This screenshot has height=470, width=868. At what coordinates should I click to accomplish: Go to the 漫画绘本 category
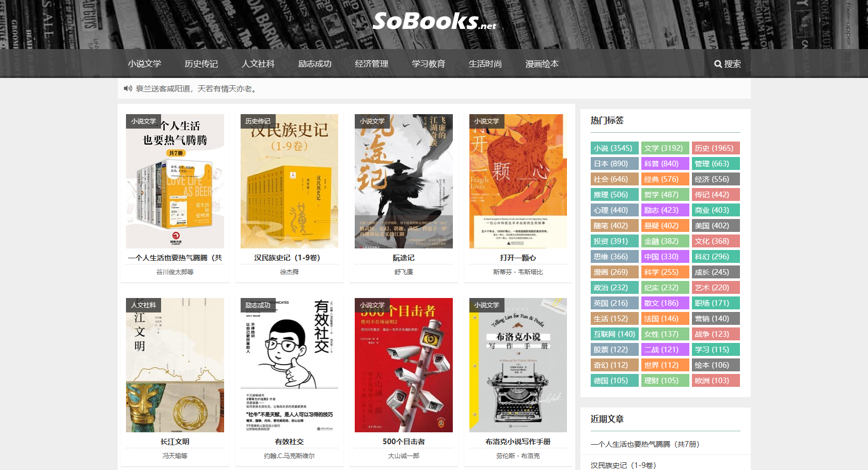click(x=542, y=64)
